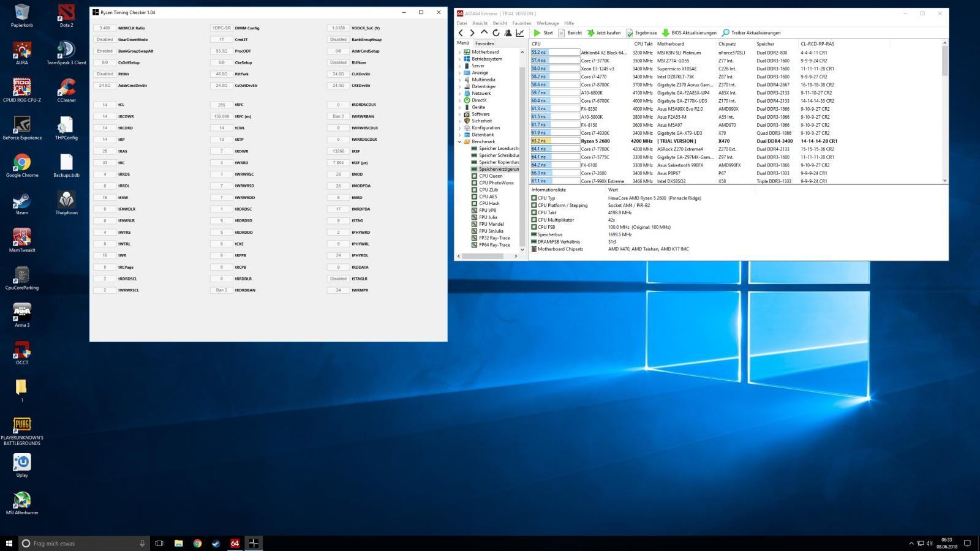Expand the Multimedia tree node

click(x=459, y=80)
